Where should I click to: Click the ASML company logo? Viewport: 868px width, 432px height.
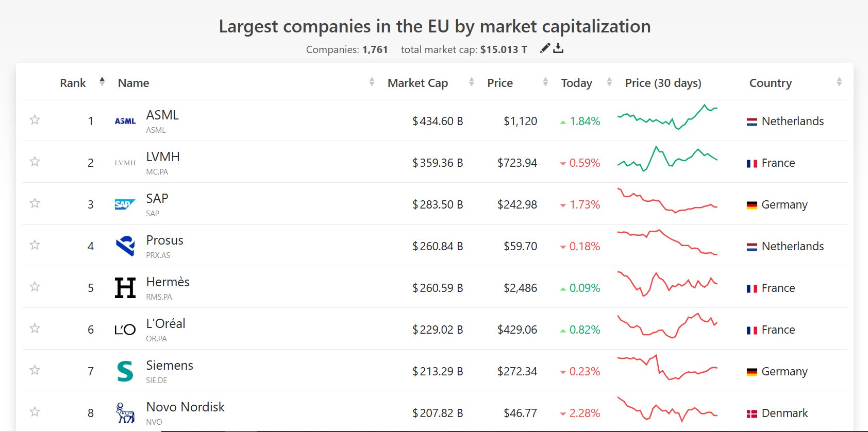[125, 121]
